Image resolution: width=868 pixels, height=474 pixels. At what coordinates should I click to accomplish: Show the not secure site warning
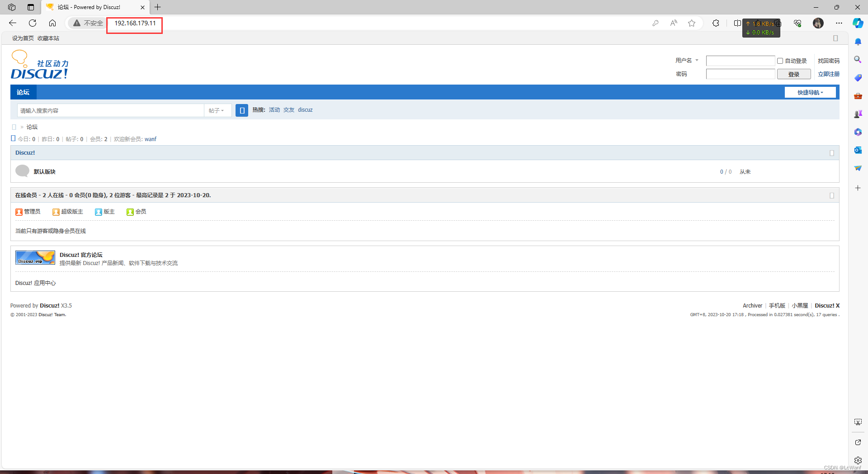coord(88,23)
